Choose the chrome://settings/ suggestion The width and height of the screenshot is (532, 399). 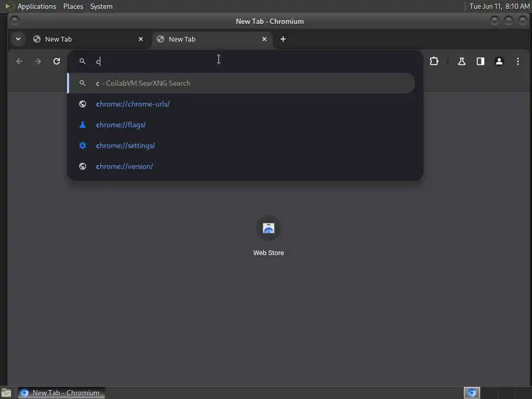241,145
